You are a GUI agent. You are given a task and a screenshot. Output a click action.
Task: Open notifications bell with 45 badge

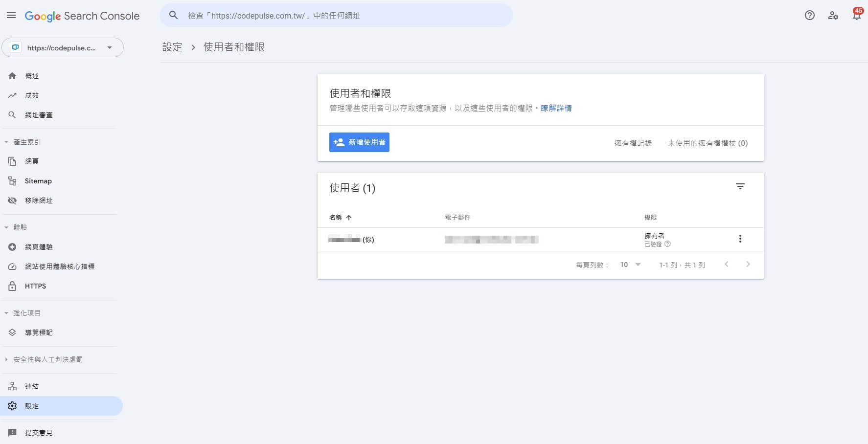(857, 15)
